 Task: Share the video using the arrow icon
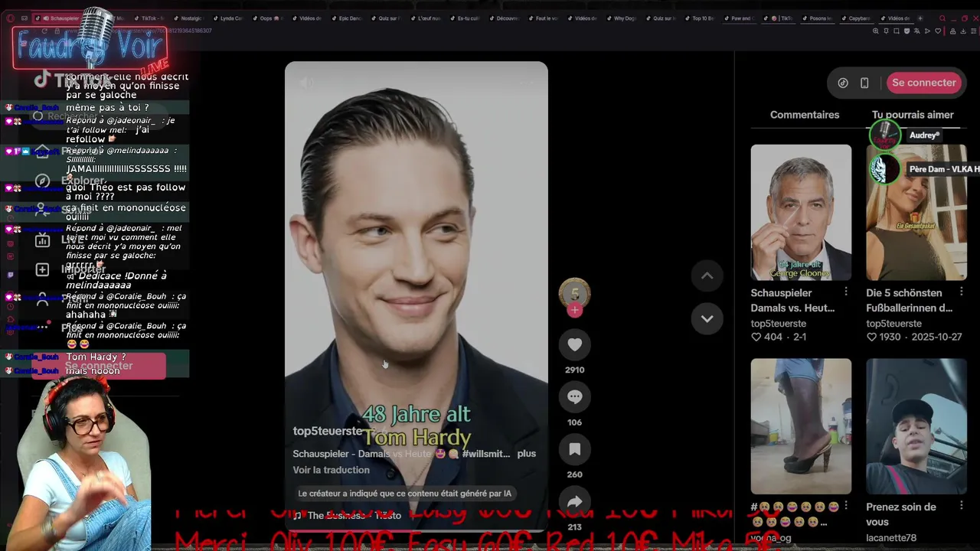(575, 502)
